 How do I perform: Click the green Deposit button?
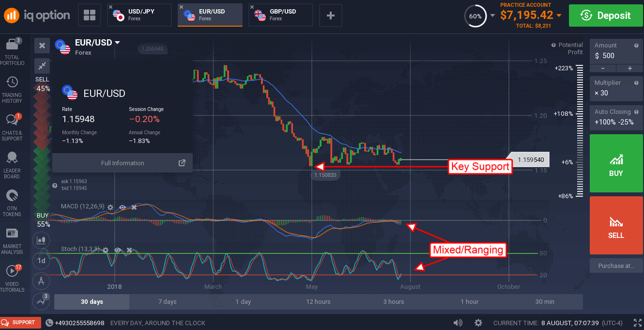pos(606,16)
